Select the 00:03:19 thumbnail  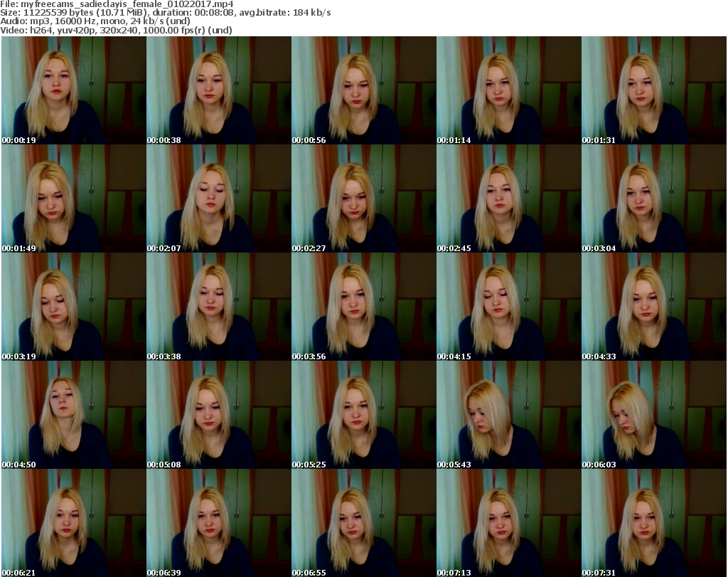click(74, 307)
